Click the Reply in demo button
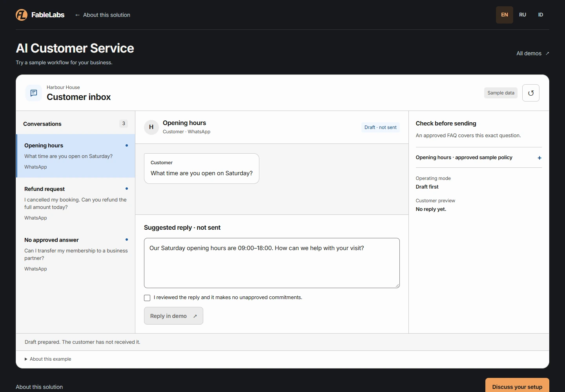565x392 pixels. [173, 316]
